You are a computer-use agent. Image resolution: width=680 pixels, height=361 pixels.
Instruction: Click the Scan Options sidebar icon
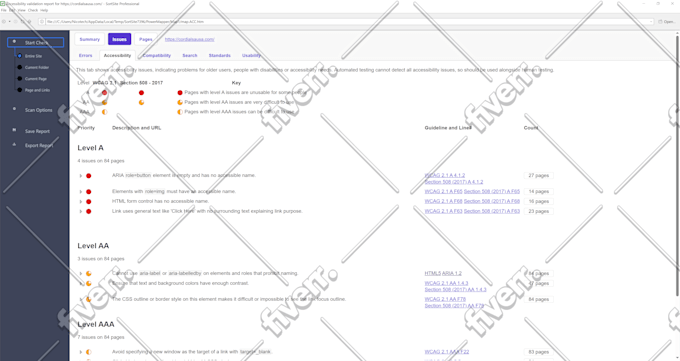pos(14,109)
